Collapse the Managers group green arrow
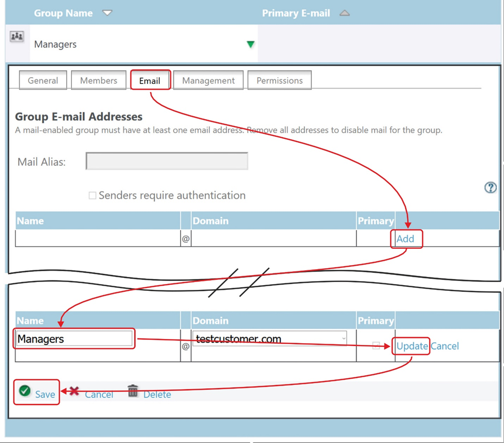 tap(250, 45)
